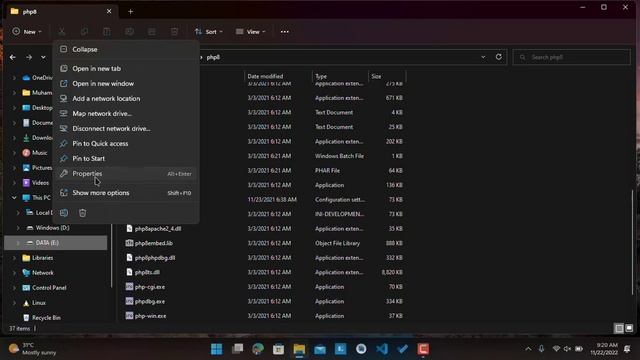The image size is (640, 360).
Task: Click the Search php8 input field
Action: (x=571, y=57)
